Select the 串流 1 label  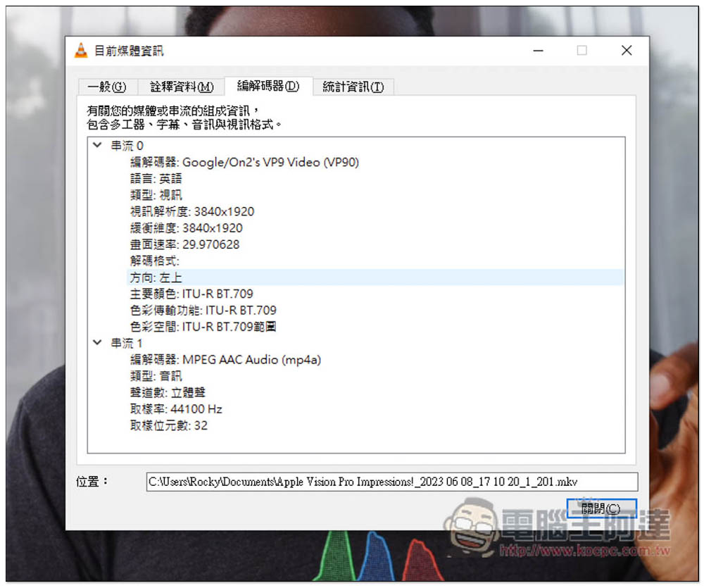127,343
